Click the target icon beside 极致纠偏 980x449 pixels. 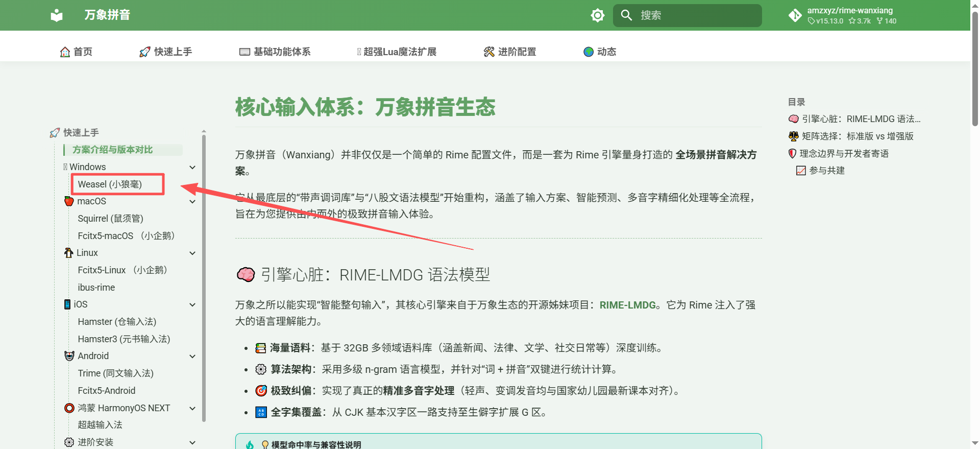[261, 391]
